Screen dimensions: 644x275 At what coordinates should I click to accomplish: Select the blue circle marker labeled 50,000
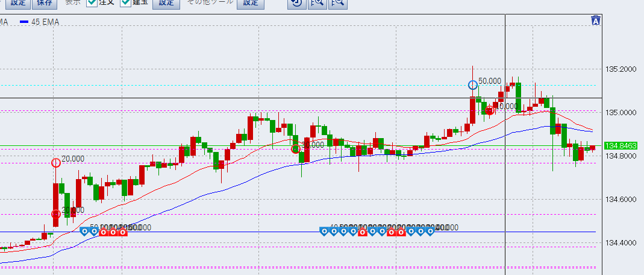[x=473, y=85]
